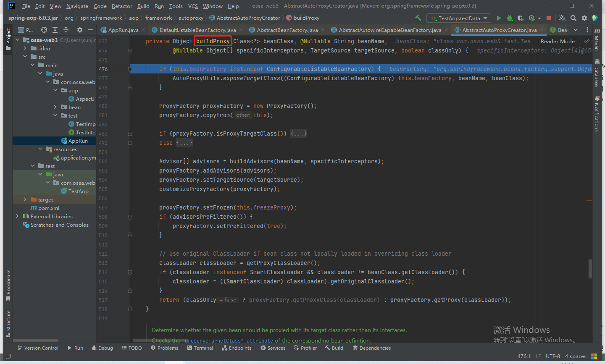Open profiler run options dropdown arrow
Image resolution: width=605 pixels, height=364 pixels.
(x=539, y=18)
